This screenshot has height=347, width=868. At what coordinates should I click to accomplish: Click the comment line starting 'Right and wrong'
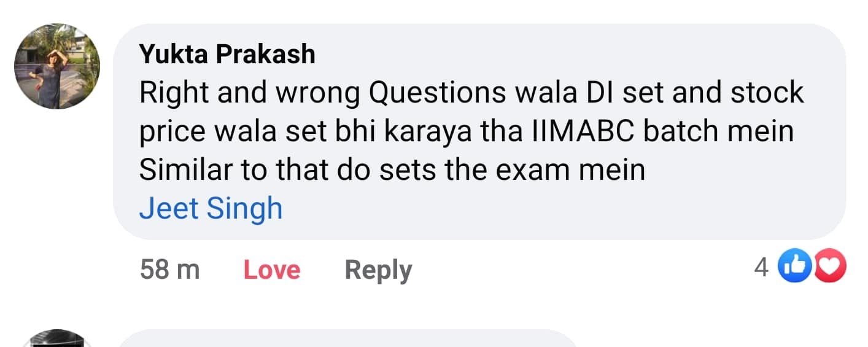click(471, 92)
